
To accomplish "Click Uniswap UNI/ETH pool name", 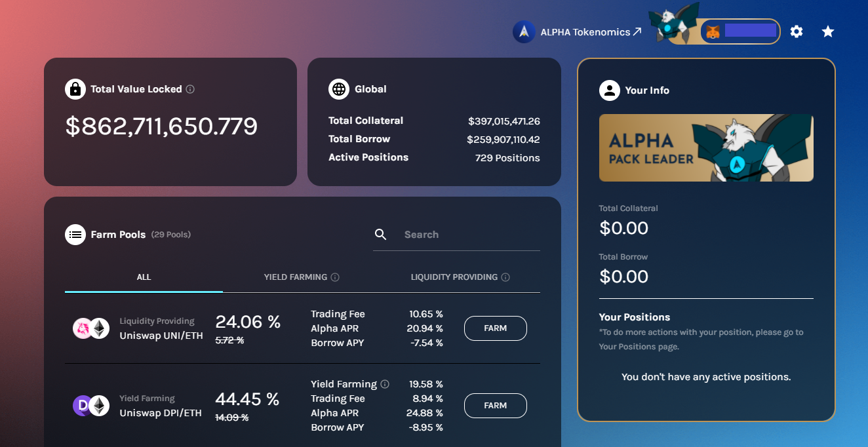I will pos(161,336).
